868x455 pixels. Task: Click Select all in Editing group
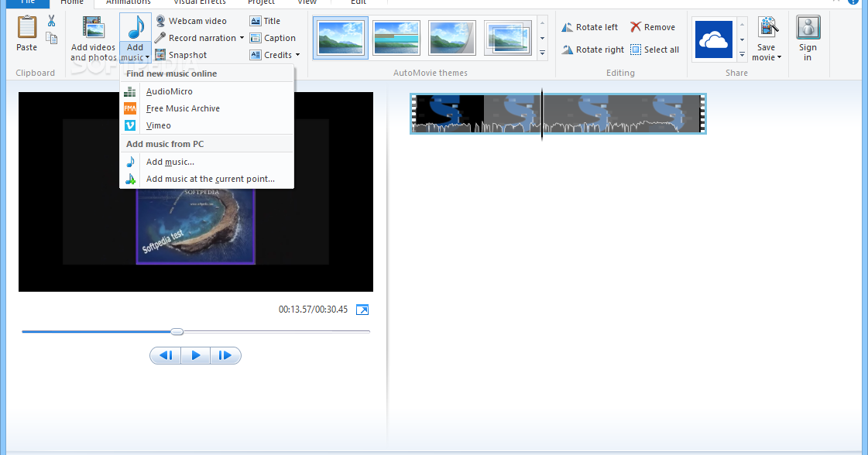click(x=655, y=50)
